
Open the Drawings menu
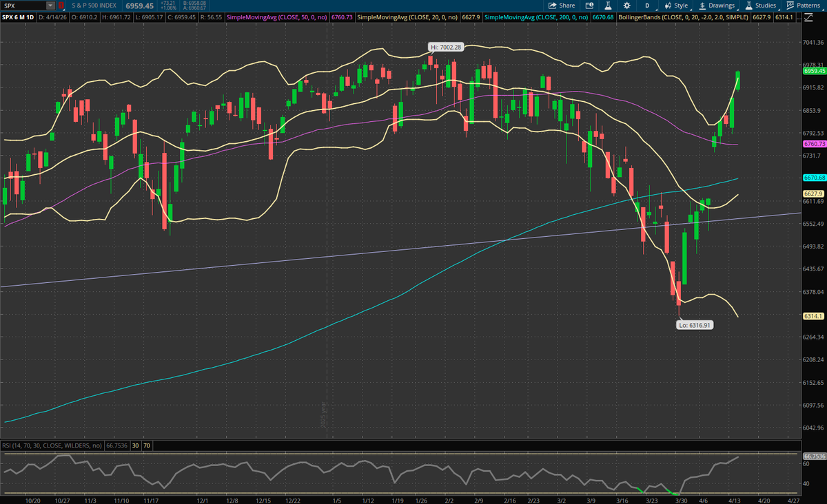(x=717, y=5)
